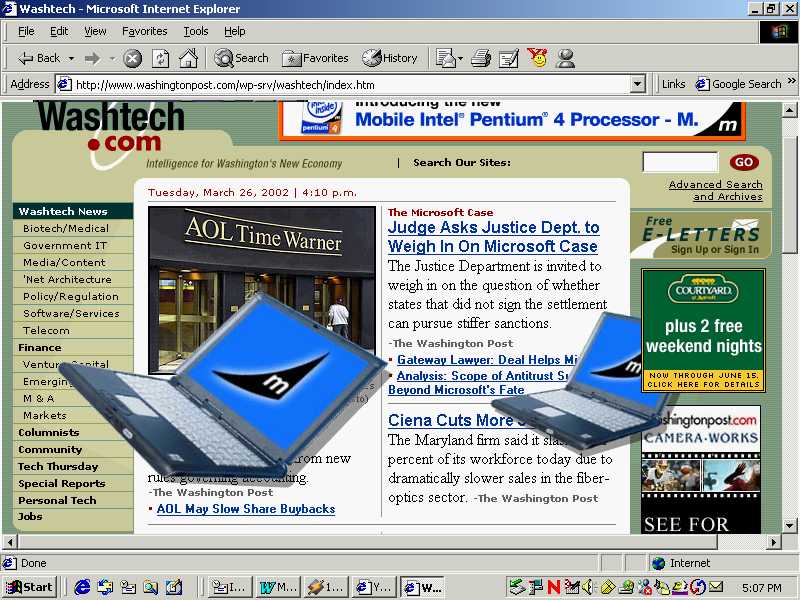
Task: Click the Messenger person toolbar icon
Action: (565, 59)
